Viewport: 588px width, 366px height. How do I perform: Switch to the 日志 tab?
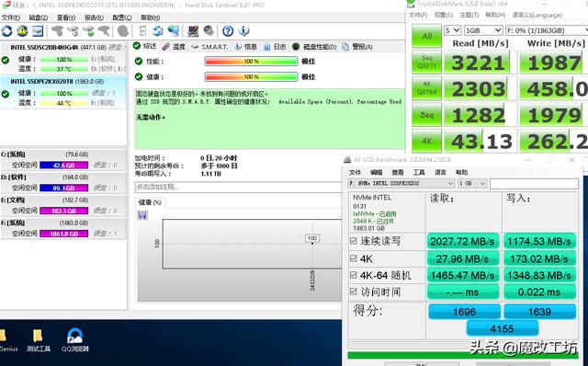point(276,47)
